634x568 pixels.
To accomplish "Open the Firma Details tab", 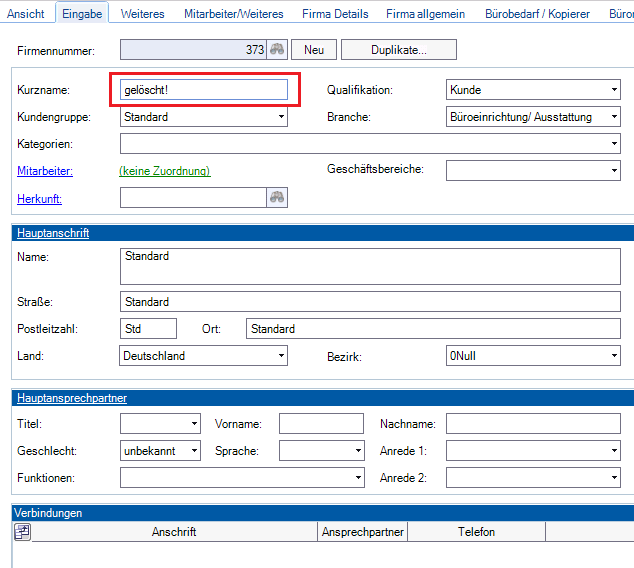I will pyautogui.click(x=335, y=14).
